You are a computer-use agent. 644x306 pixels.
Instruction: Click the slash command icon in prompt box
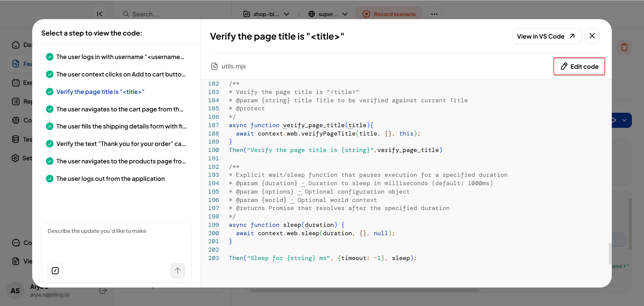coord(55,271)
